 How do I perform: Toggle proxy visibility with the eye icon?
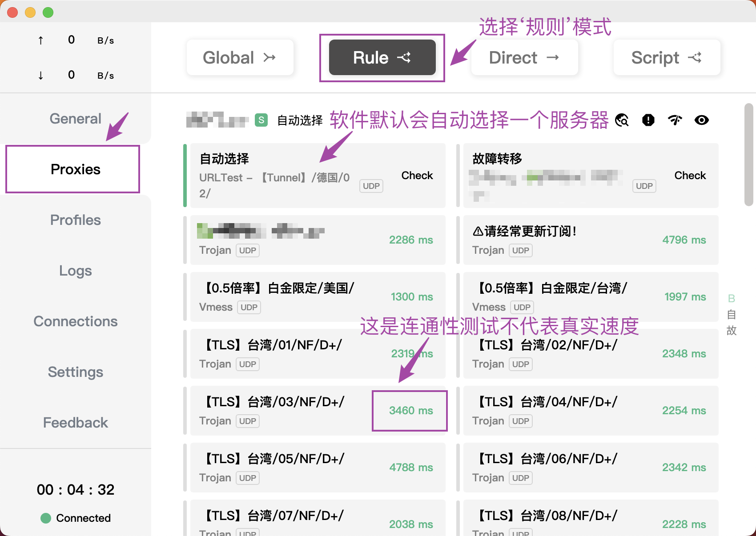point(702,120)
